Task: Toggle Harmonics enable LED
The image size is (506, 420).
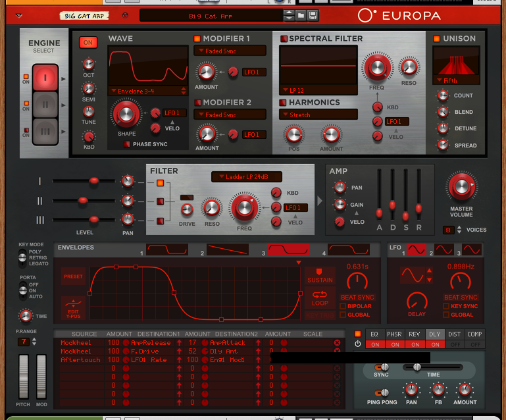Action: point(283,103)
